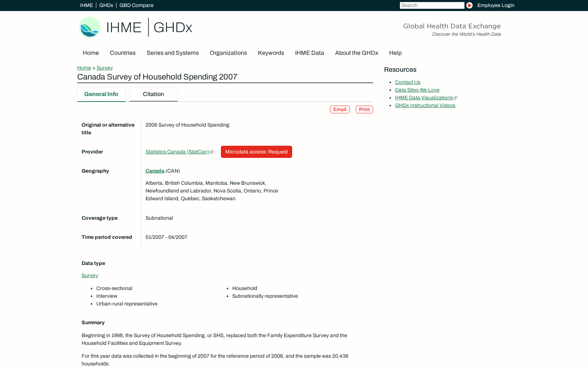Screen dimensions: 588x368
Task: Click the Email button
Action: click(340, 110)
